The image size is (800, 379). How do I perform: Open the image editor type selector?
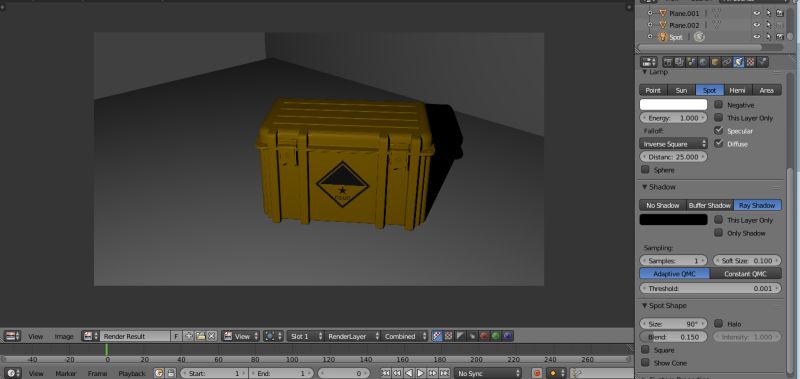pyautogui.click(x=12, y=336)
